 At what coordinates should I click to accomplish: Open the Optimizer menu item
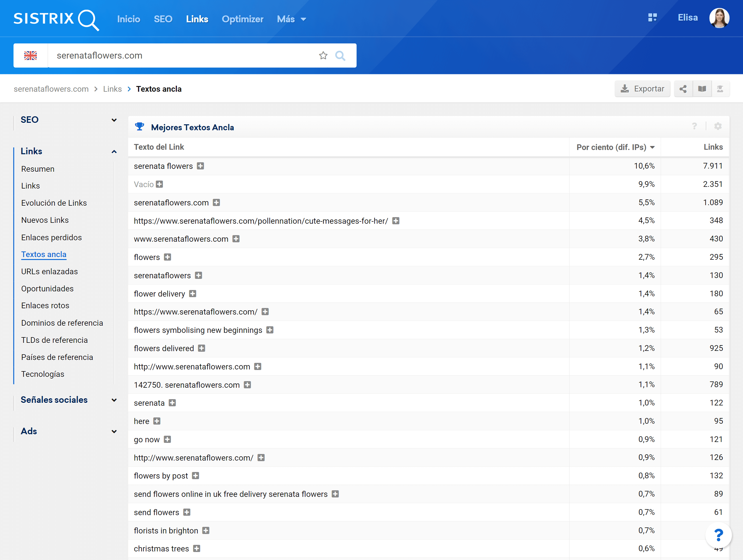[242, 19]
